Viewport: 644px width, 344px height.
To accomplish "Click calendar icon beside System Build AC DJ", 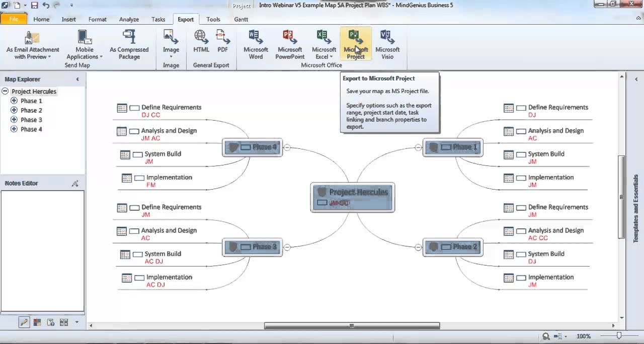I will (125, 254).
